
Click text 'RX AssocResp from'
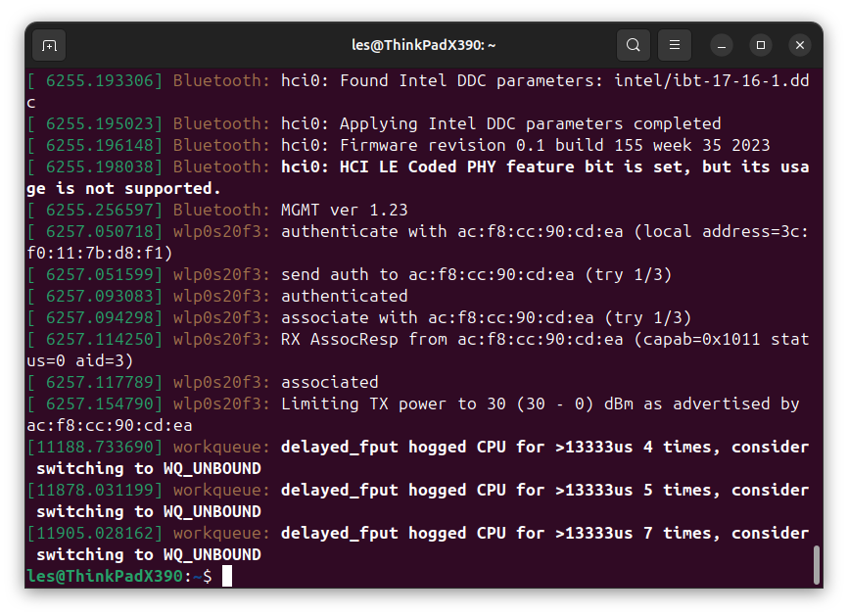point(364,339)
